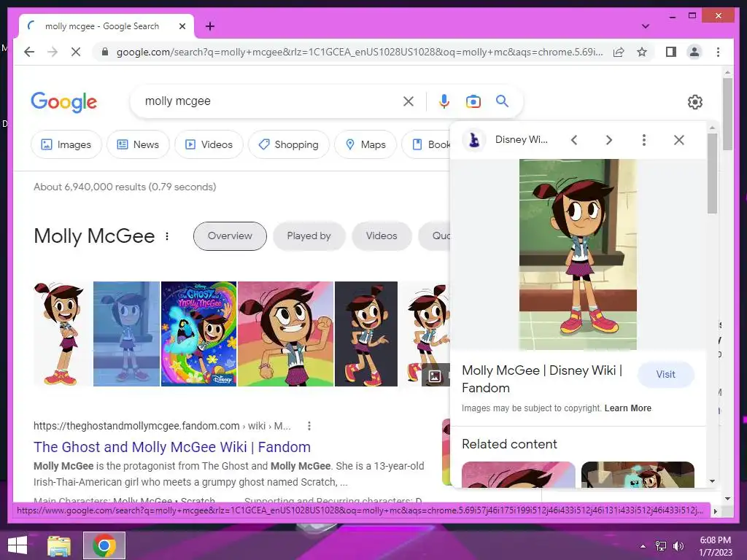Click the padlock site info icon

coord(105,52)
